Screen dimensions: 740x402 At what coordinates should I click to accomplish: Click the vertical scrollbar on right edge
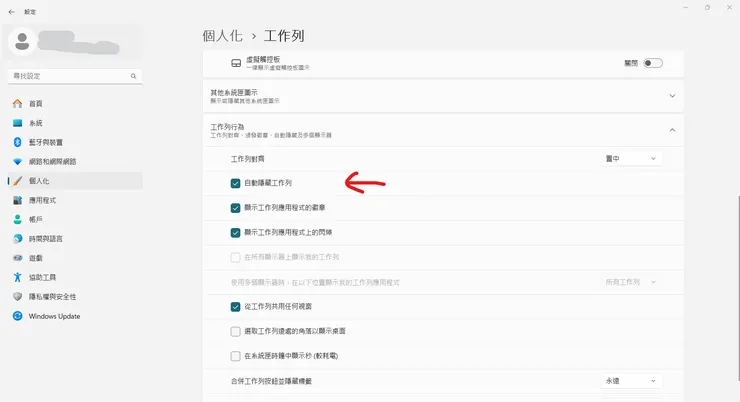click(738, 288)
